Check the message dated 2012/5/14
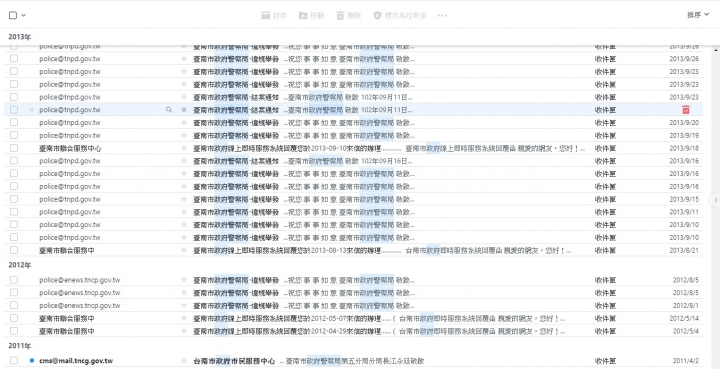Viewport: 720px width, 369px height. coord(14,318)
